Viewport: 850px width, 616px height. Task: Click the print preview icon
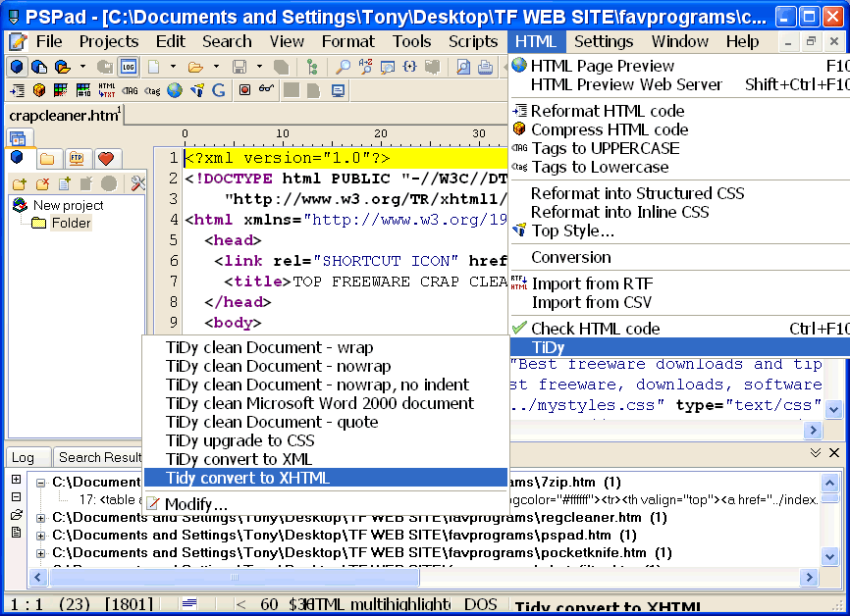pos(463,67)
